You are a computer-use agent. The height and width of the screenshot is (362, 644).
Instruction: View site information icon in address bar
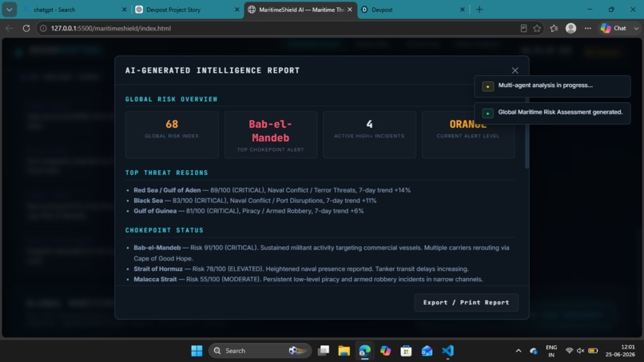click(42, 28)
